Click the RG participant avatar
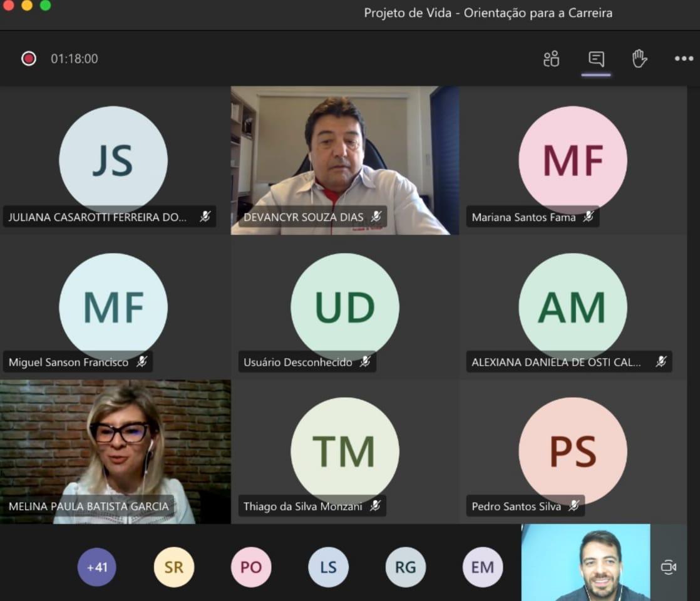The height and width of the screenshot is (601, 700). click(405, 567)
